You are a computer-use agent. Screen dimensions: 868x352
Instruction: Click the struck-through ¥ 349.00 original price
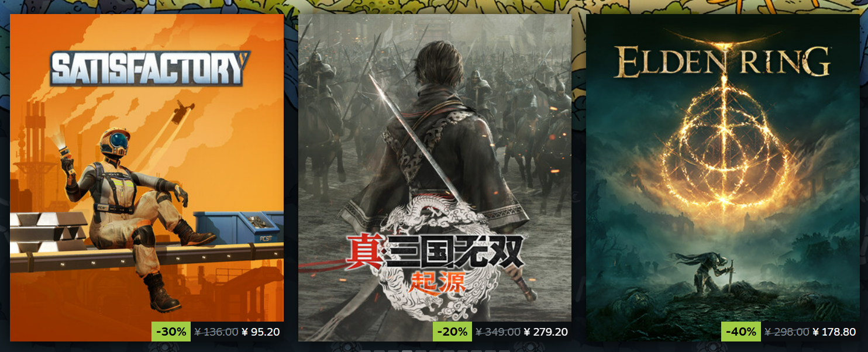498,332
